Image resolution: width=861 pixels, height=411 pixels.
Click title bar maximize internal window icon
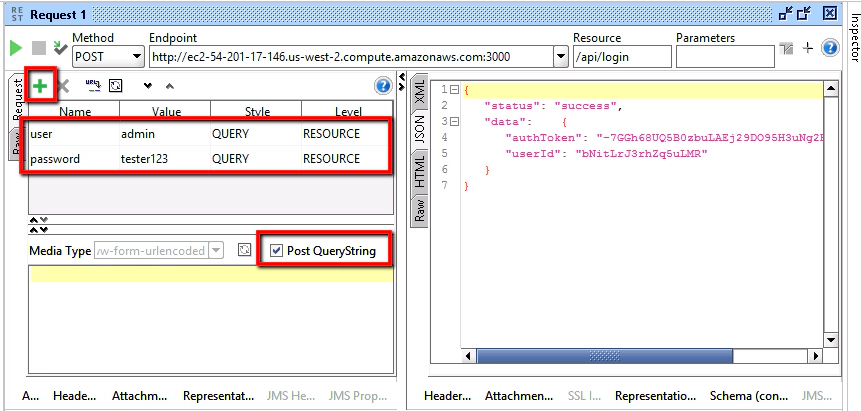click(804, 14)
